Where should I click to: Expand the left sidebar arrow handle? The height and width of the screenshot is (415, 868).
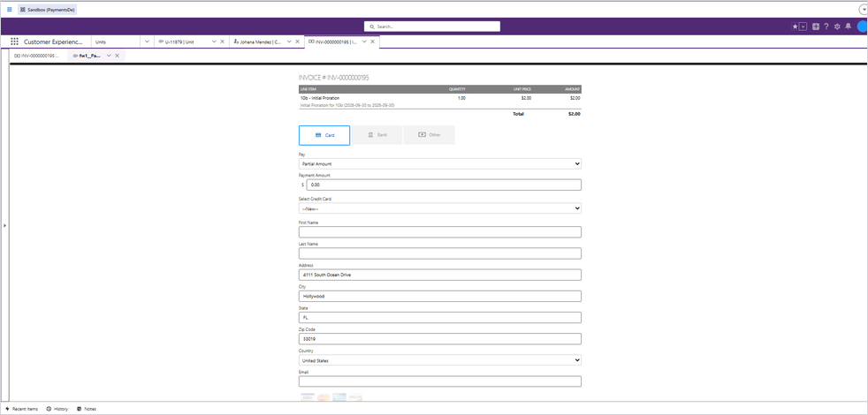4,225
